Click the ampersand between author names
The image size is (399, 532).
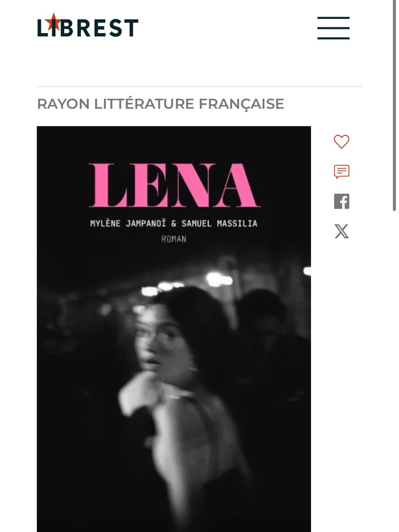tap(174, 224)
